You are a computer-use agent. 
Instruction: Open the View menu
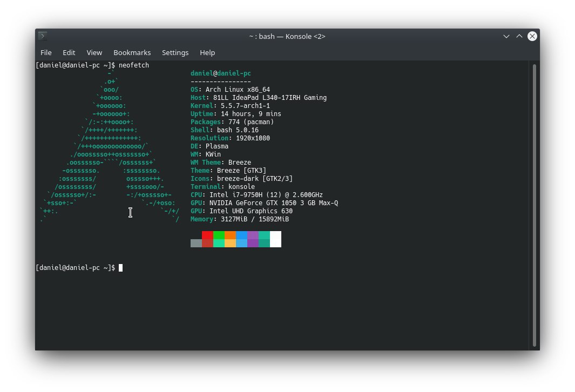coord(94,53)
